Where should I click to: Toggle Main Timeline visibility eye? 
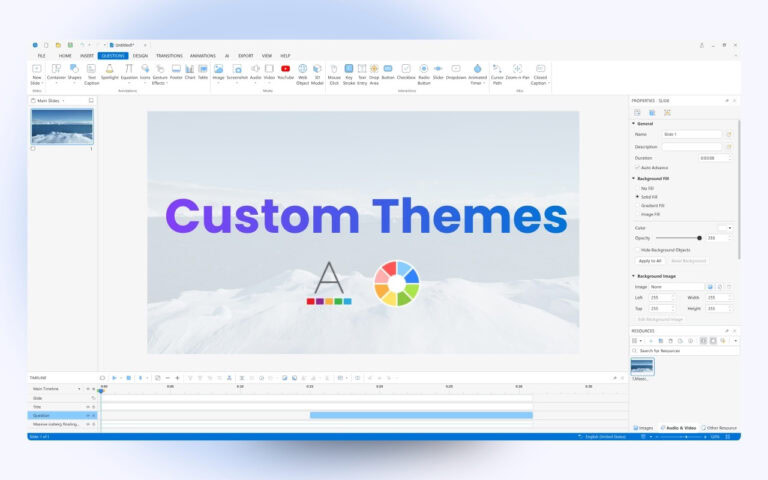[x=88, y=389]
